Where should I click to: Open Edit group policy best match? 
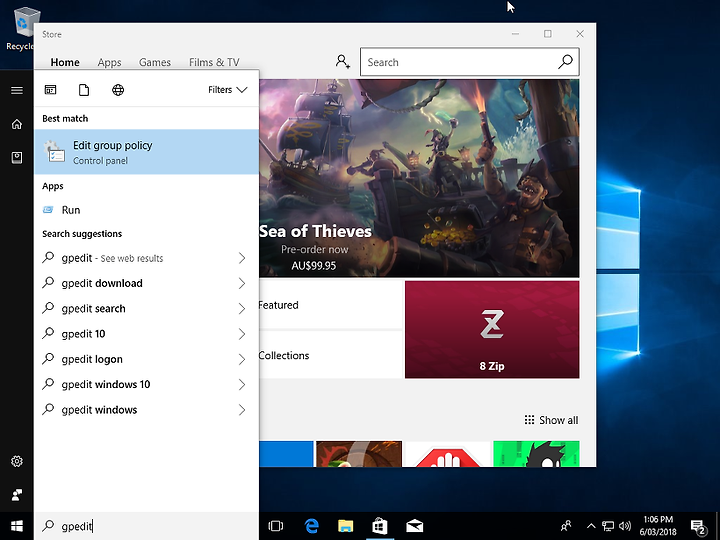click(147, 152)
